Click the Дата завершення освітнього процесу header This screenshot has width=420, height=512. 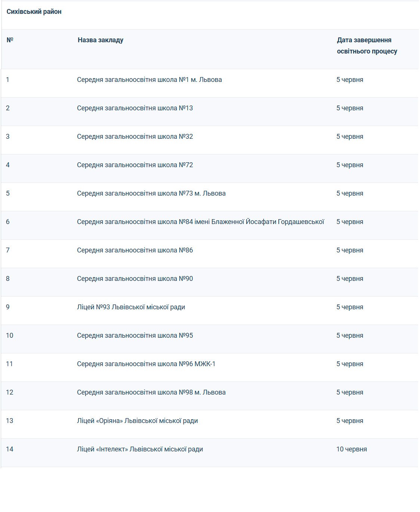(367, 46)
